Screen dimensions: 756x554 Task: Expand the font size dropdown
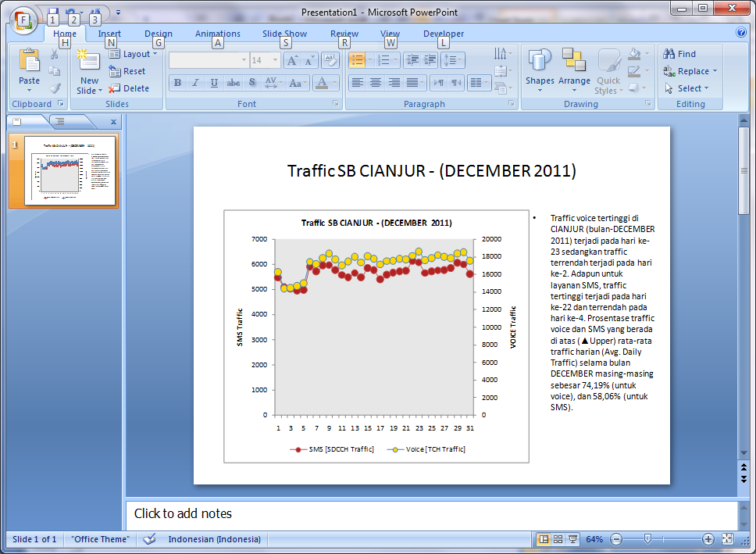pos(276,60)
